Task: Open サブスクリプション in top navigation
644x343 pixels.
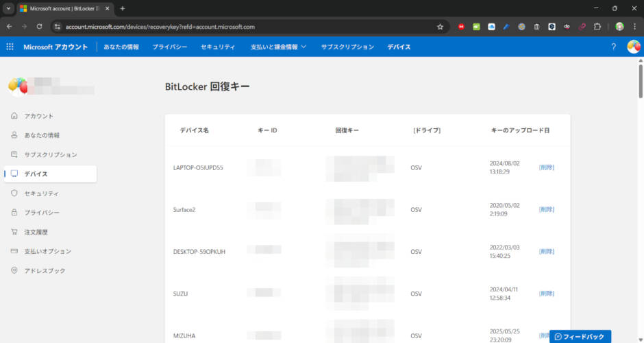Action: pos(347,47)
